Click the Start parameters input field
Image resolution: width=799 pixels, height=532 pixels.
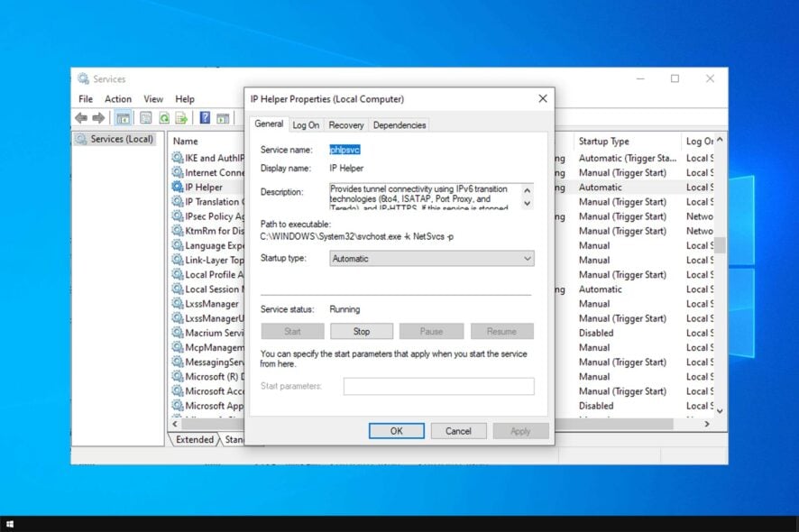coord(439,386)
